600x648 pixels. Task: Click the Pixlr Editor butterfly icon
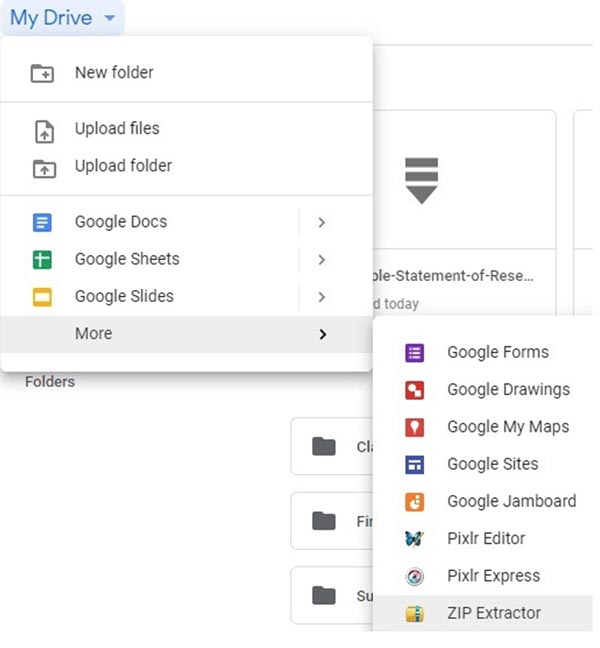[414, 539]
